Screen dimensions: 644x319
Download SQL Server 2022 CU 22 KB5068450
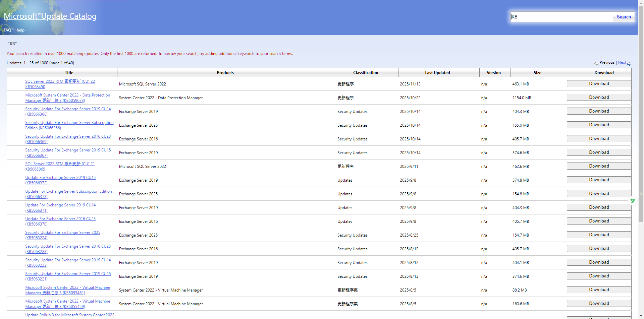pos(599,84)
